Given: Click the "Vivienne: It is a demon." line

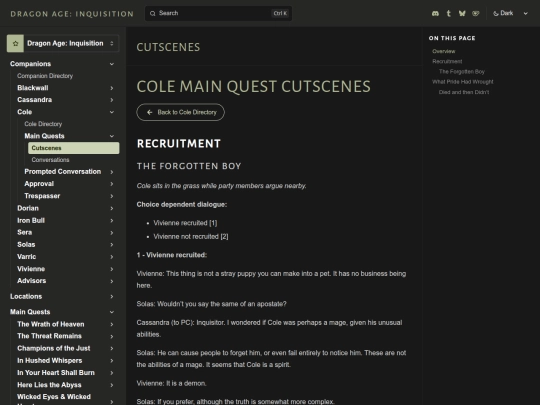Looking at the screenshot, I should pyautogui.click(x=171, y=383).
